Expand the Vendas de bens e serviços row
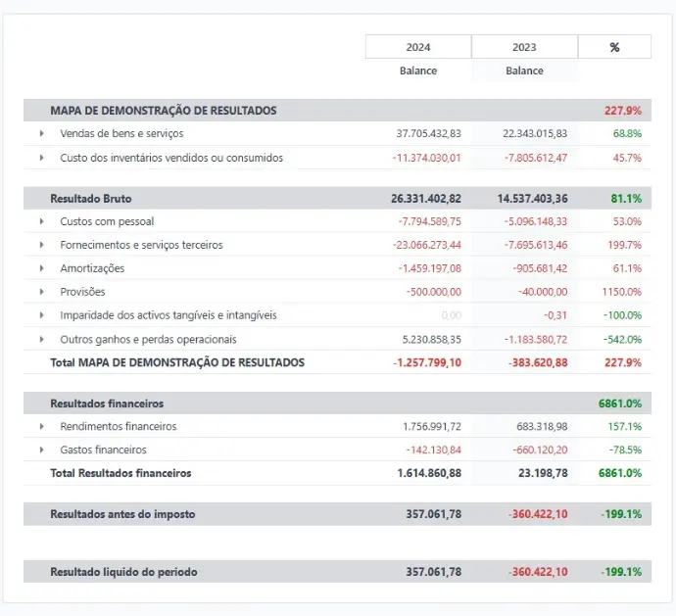The image size is (676, 616). pos(41,133)
